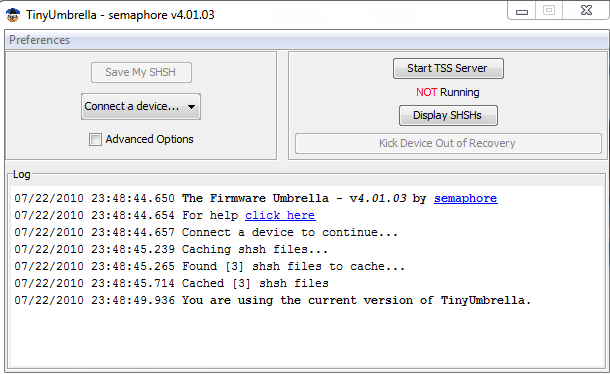Viewport: 610px width, 374px height.
Task: Minimize the TinyUmbrella window
Action: click(522, 11)
